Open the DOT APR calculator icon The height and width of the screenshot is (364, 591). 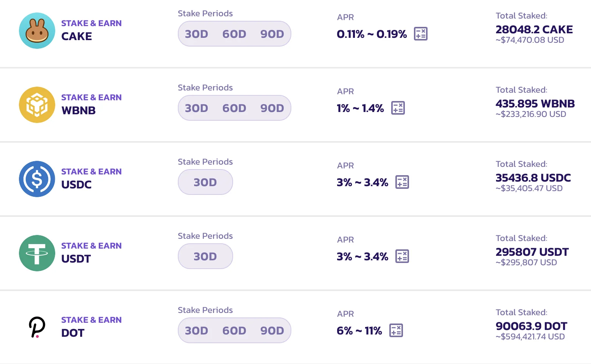click(396, 330)
